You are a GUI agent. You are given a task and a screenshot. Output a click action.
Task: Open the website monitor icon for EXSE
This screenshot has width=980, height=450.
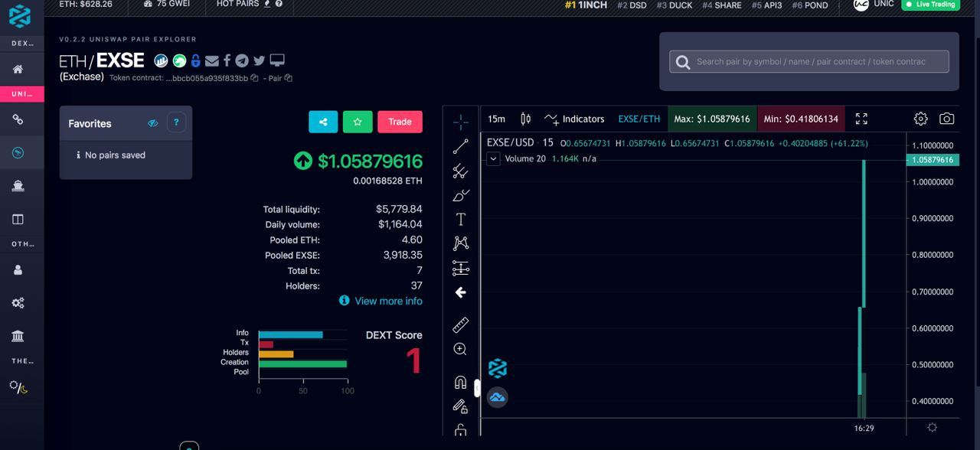(277, 60)
